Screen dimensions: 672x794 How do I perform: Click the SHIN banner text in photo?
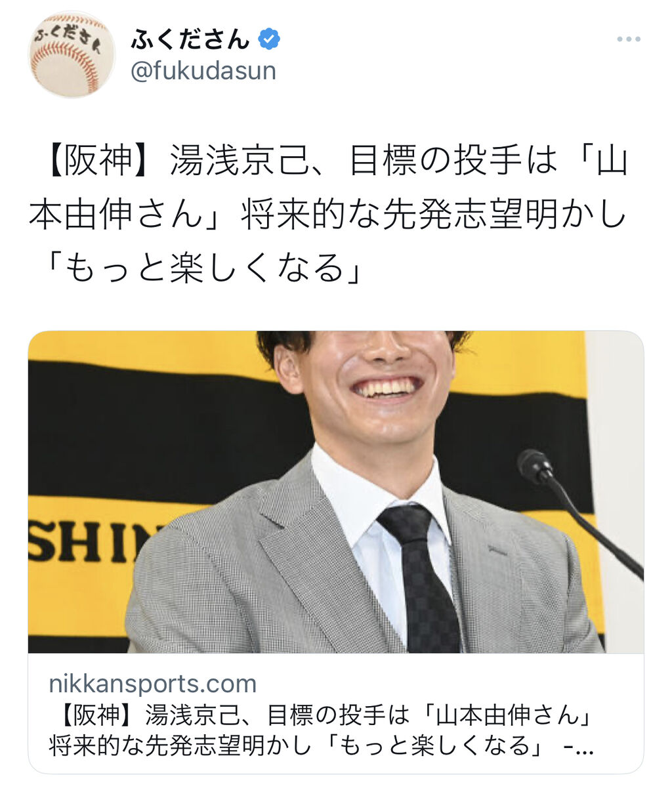[x=92, y=541]
